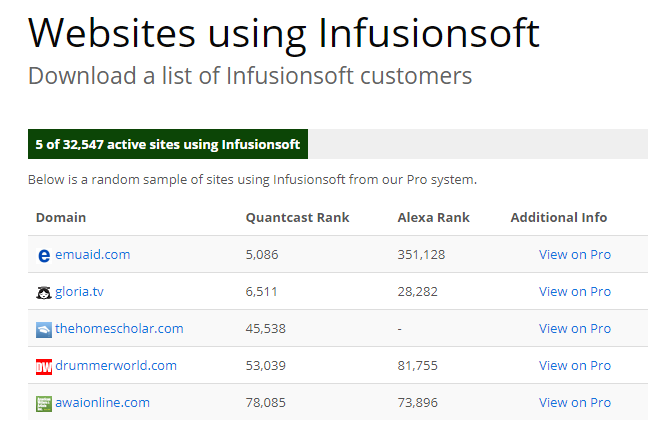This screenshot has width=649, height=445.
Task: Click the random sample description text
Action: (x=252, y=180)
